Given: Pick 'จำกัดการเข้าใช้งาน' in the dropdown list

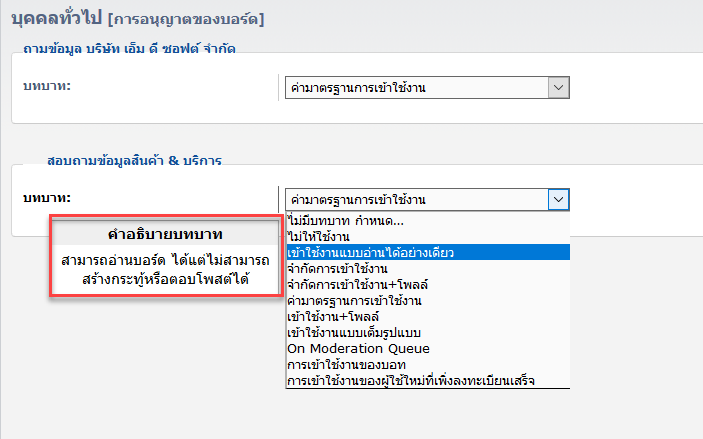Looking at the screenshot, I should [x=338, y=269].
